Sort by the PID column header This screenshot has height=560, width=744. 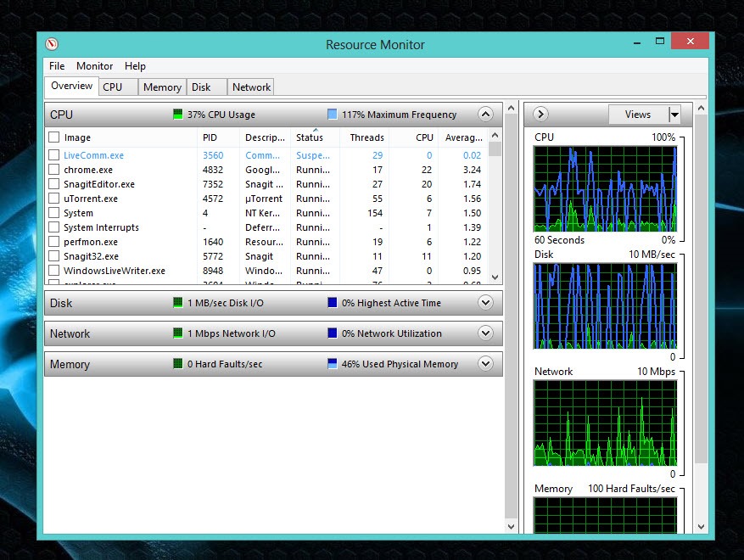pyautogui.click(x=210, y=137)
